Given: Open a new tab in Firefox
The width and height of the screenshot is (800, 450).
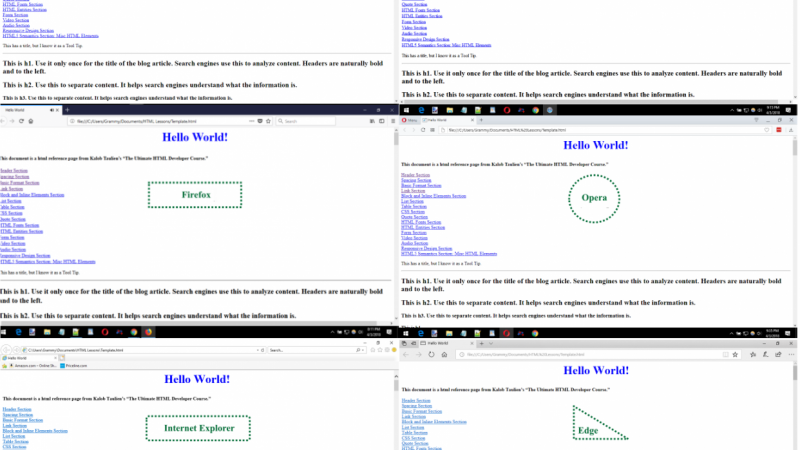Looking at the screenshot, I should click(67, 110).
